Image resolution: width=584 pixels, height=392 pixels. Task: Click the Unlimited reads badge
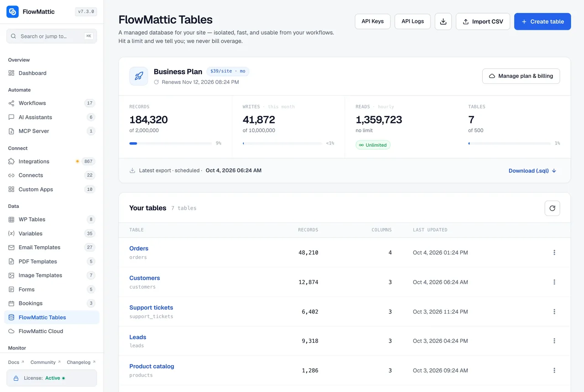tap(373, 145)
